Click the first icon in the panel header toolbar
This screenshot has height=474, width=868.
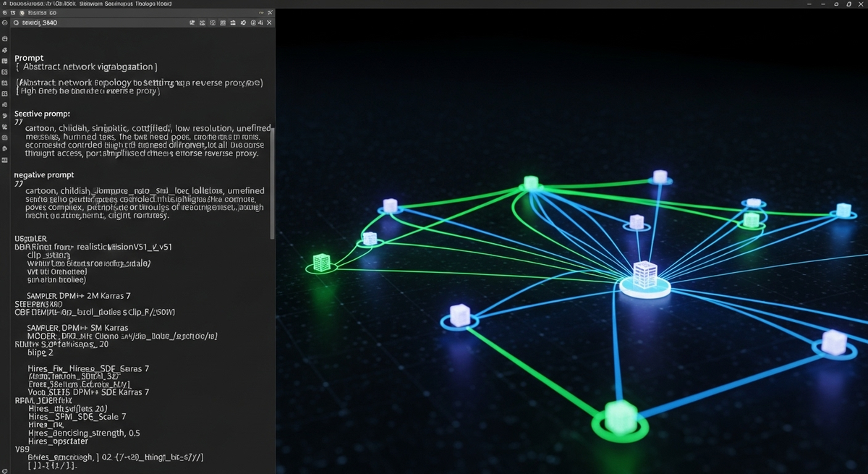[x=192, y=23]
